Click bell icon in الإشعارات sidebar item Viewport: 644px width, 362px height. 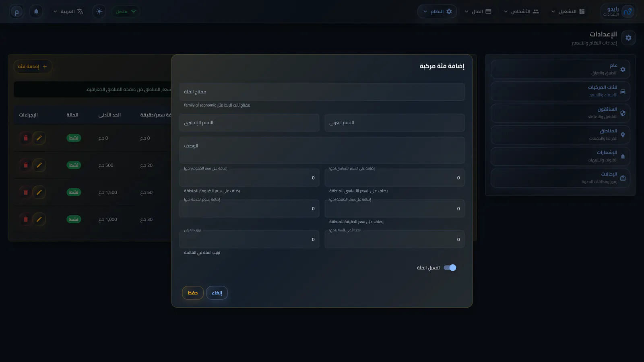pyautogui.click(x=623, y=156)
